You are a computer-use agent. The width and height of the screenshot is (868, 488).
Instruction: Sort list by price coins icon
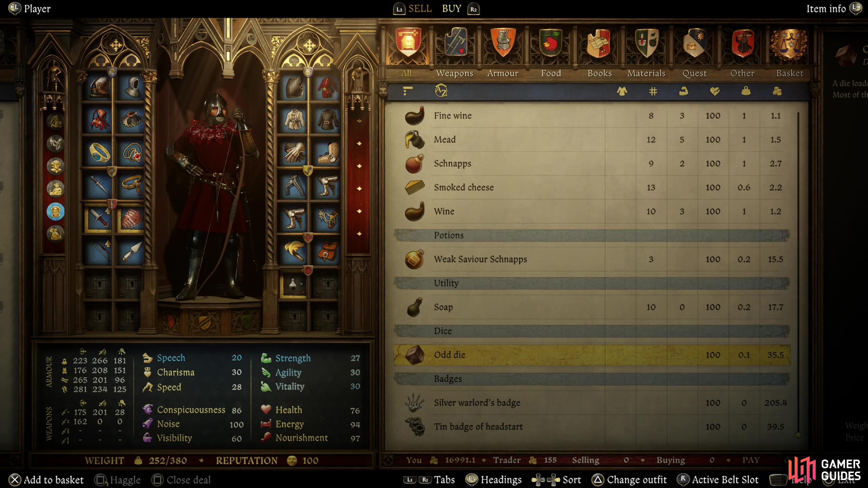(777, 91)
